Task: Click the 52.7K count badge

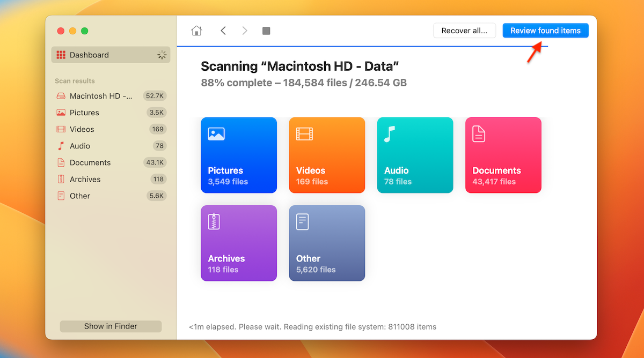Action: click(155, 96)
